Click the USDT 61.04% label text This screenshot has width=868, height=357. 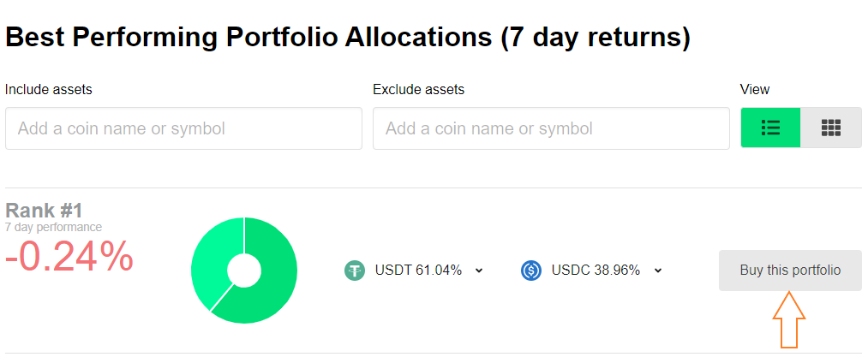418,271
